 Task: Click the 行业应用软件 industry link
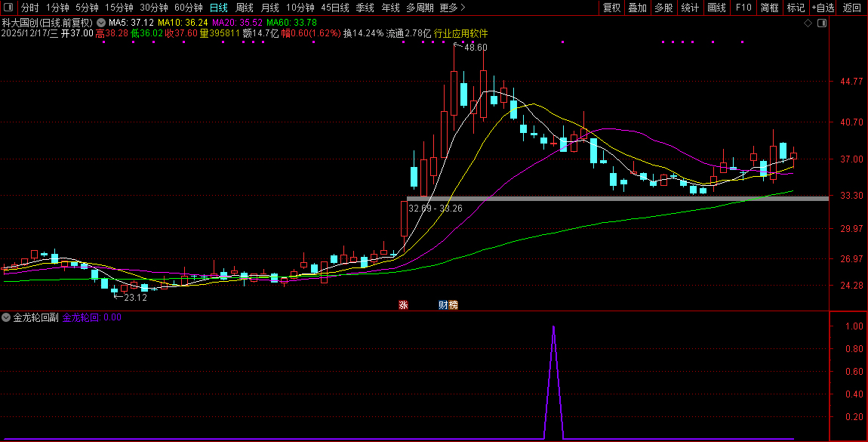point(460,33)
